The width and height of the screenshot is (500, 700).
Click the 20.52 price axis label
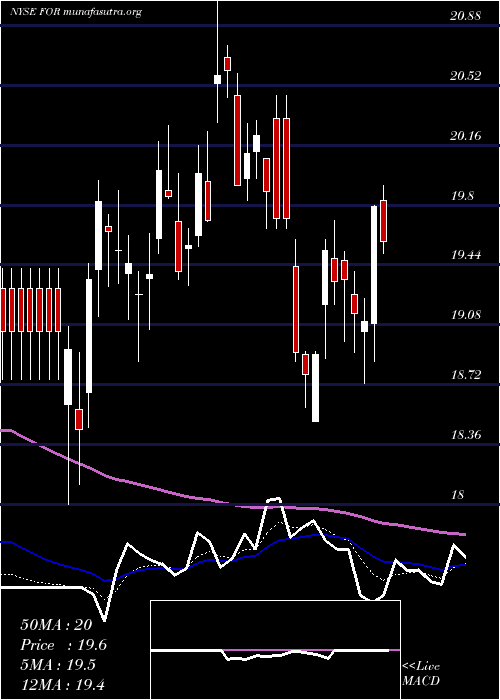pos(465,76)
